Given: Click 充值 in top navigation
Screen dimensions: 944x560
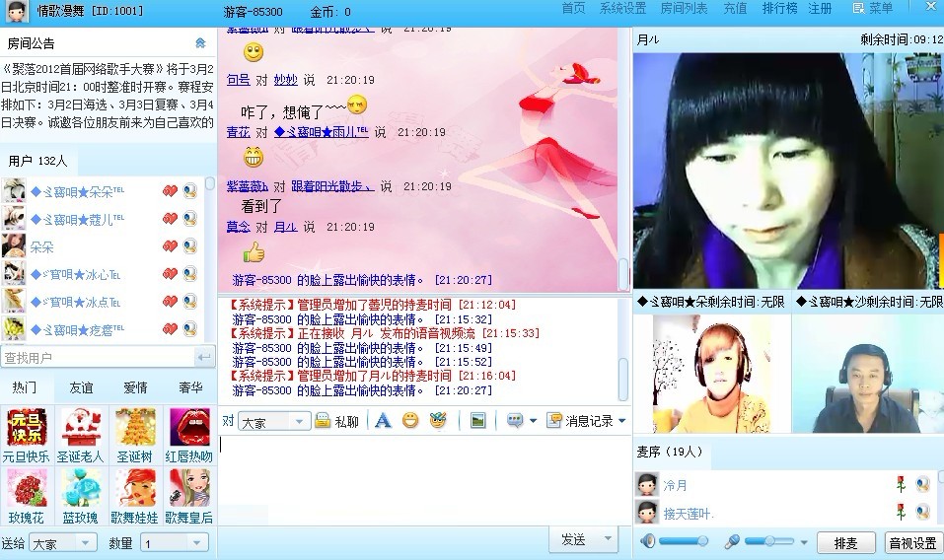Looking at the screenshot, I should click(735, 9).
